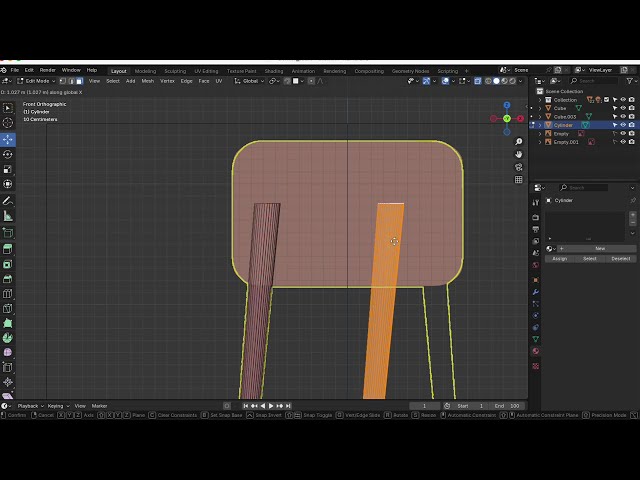Select the Add Cube tool
This screenshot has width=640, height=480.
click(8, 233)
